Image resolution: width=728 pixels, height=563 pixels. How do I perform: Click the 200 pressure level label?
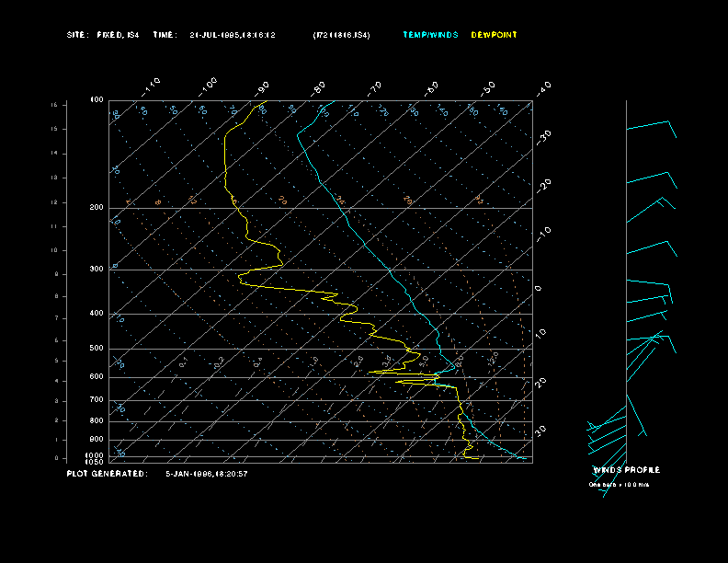click(97, 208)
